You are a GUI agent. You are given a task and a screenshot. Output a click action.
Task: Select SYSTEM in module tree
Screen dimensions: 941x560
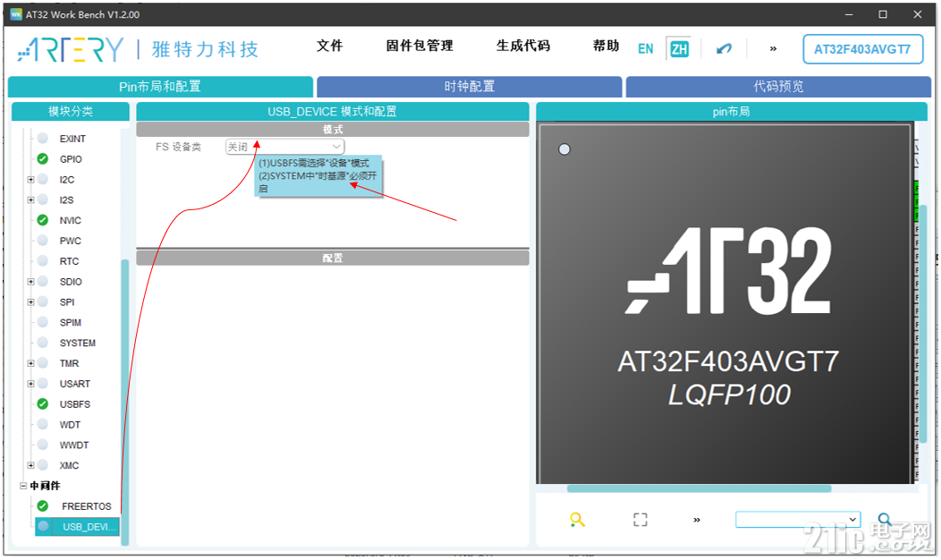[x=78, y=343]
